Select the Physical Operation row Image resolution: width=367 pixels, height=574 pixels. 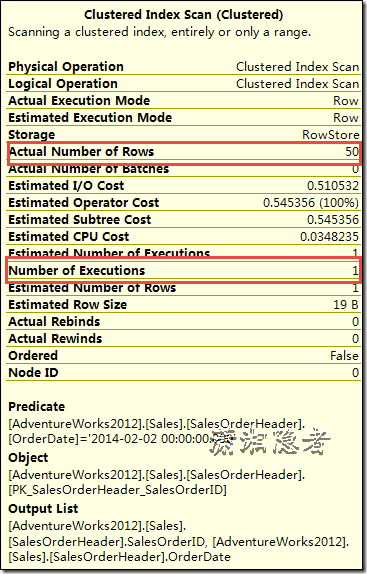point(183,67)
